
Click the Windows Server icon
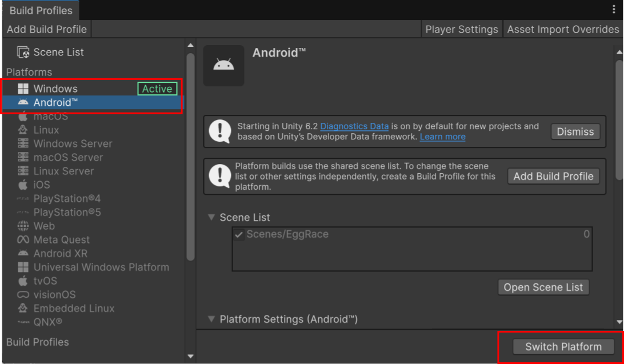(x=23, y=143)
